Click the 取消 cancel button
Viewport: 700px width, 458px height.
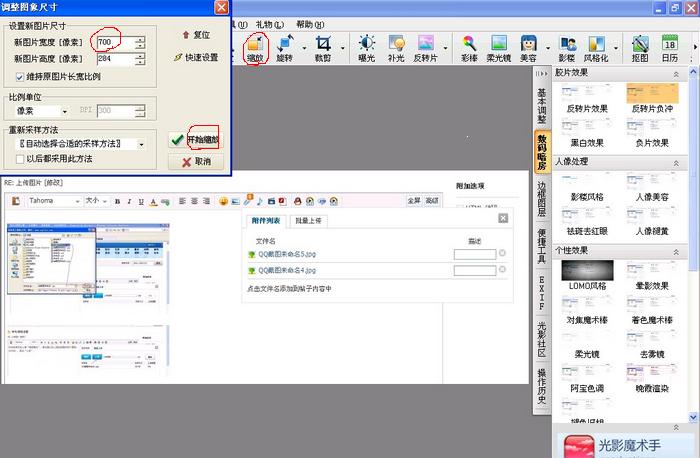click(195, 161)
